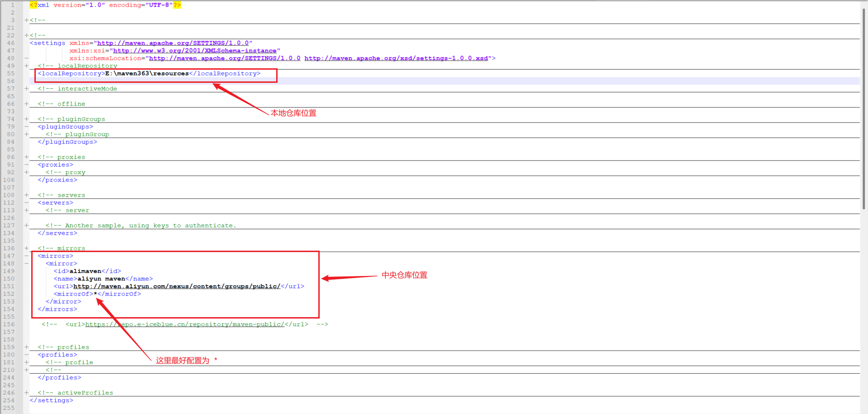This screenshot has width=868, height=414.
Task: Expand the pluginGroup comment fold
Action: click(x=26, y=134)
